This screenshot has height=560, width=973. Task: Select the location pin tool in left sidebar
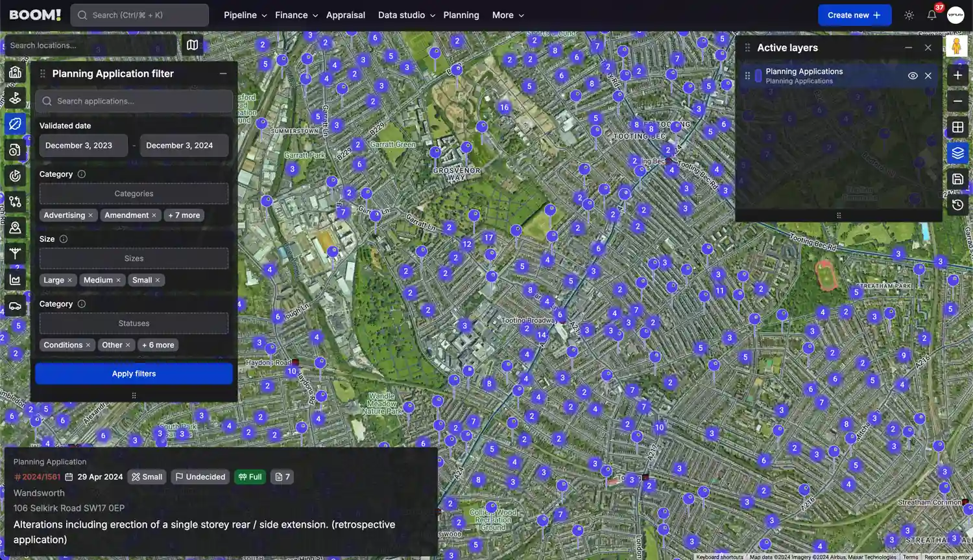click(x=16, y=227)
